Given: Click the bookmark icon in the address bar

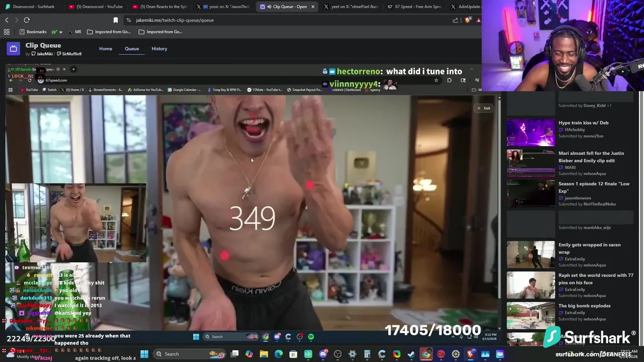Looking at the screenshot, I should [x=116, y=20].
